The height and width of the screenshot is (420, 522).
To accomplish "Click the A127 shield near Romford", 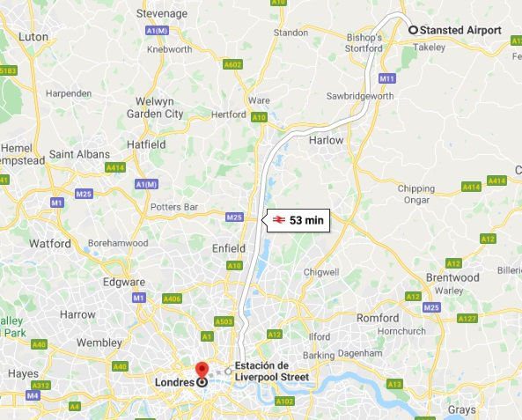I will (467, 319).
